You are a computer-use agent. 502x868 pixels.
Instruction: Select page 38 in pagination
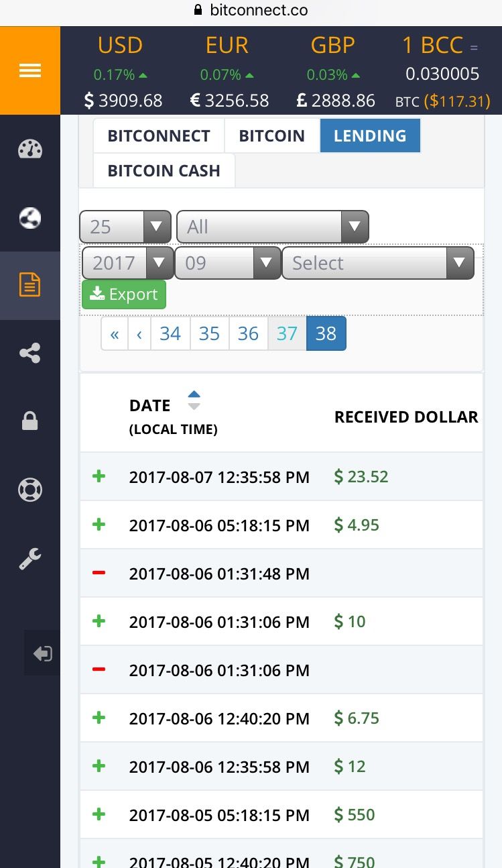tap(326, 333)
